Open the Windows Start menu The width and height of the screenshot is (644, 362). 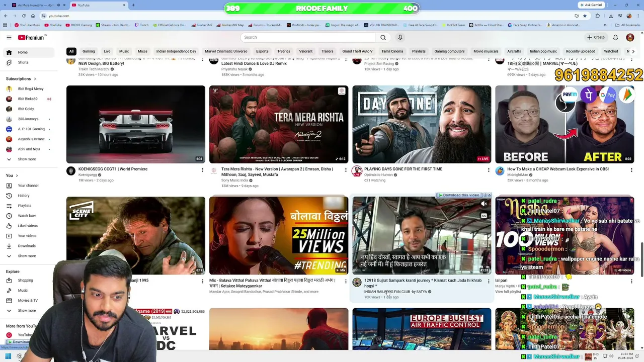(x=8, y=356)
